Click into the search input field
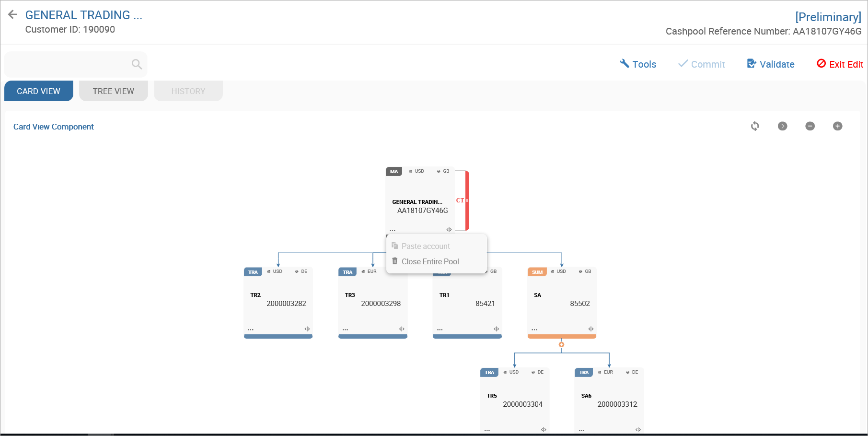The image size is (868, 436). pyautogui.click(x=67, y=64)
